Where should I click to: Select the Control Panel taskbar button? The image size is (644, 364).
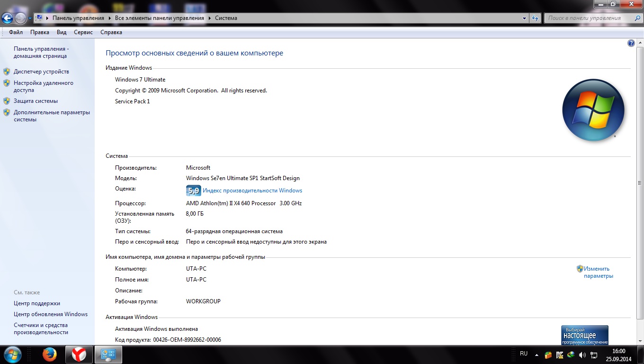pyautogui.click(x=108, y=355)
